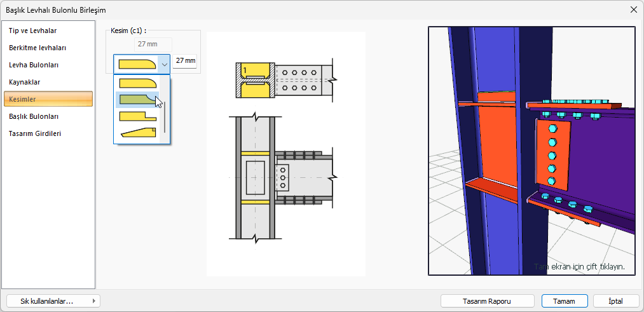Expand the Sık kullanılanlar menu
644x312 pixels.
[x=53, y=301]
